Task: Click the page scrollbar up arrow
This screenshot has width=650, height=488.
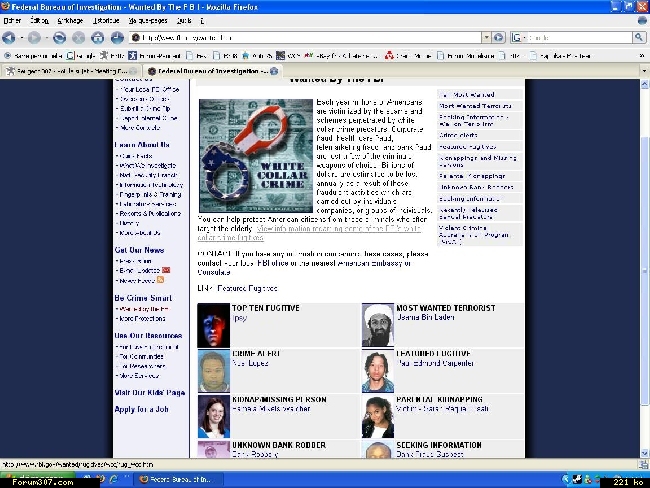Action: coord(645,84)
